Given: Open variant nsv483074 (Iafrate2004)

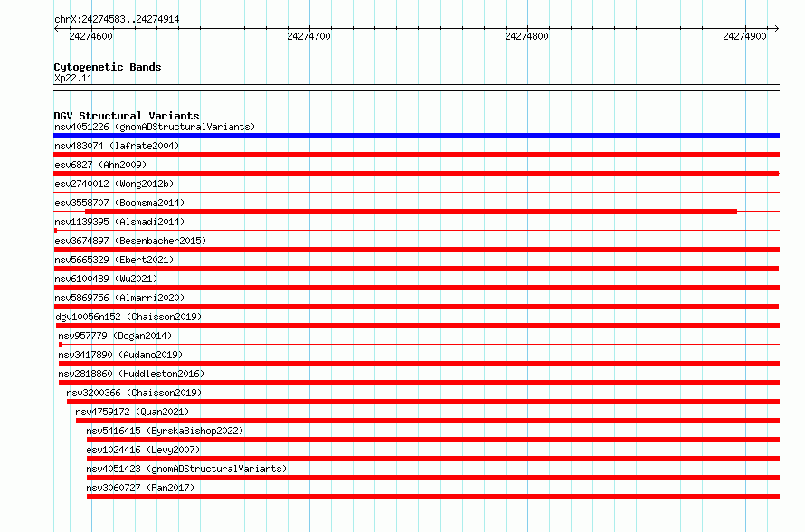Looking at the screenshot, I should tap(117, 146).
